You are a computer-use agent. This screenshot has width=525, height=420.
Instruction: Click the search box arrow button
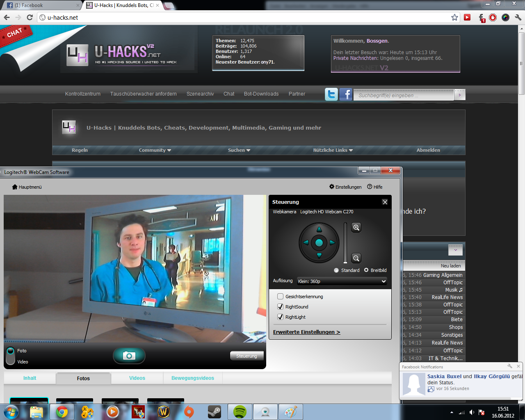click(460, 95)
